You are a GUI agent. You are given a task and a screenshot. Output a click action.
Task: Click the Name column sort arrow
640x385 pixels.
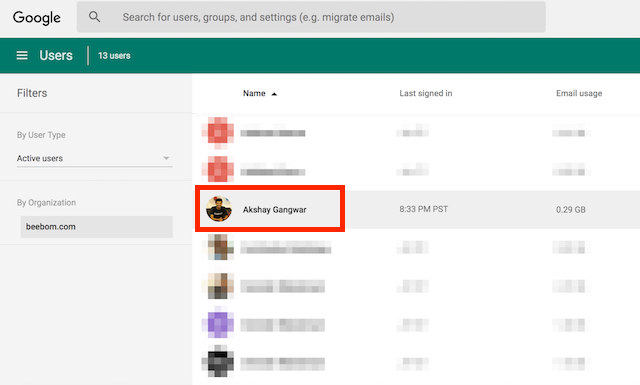(x=274, y=94)
